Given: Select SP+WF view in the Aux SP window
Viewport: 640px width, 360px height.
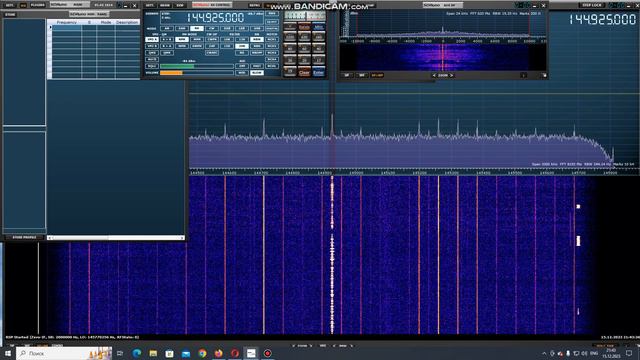Looking at the screenshot, I should [377, 75].
